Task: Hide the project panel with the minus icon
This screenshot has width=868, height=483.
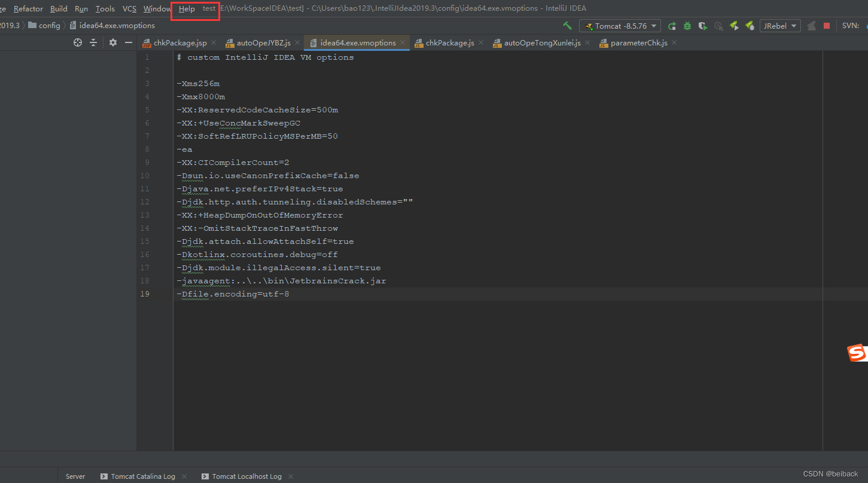Action: click(x=128, y=42)
